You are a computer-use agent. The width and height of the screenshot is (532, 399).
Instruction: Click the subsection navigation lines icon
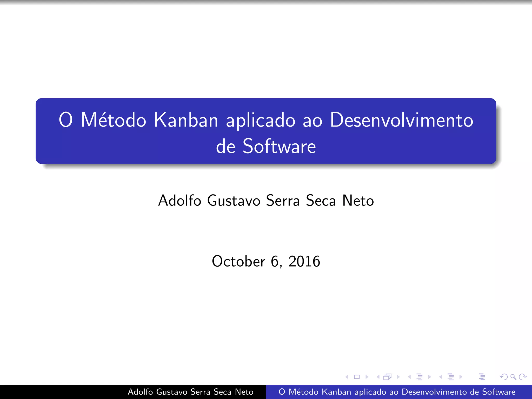(x=420, y=377)
